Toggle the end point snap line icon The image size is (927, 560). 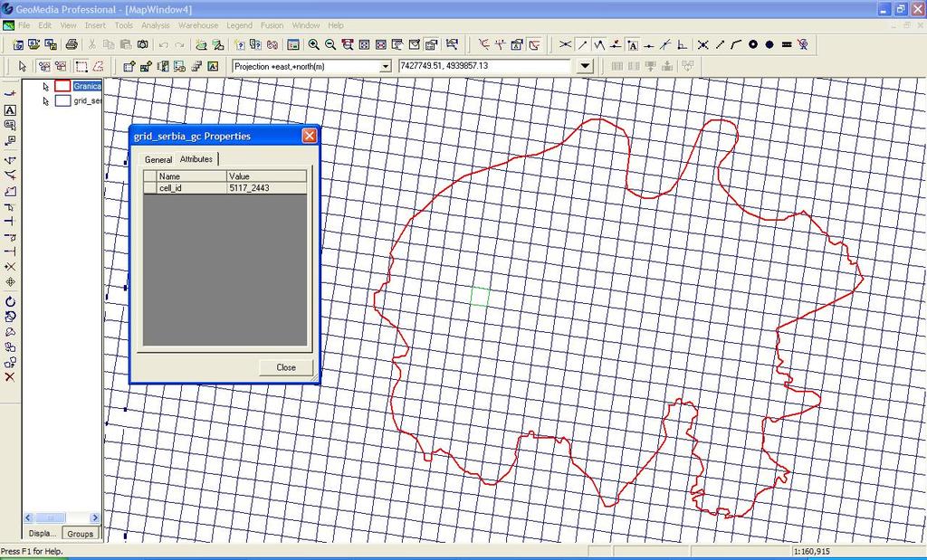583,44
